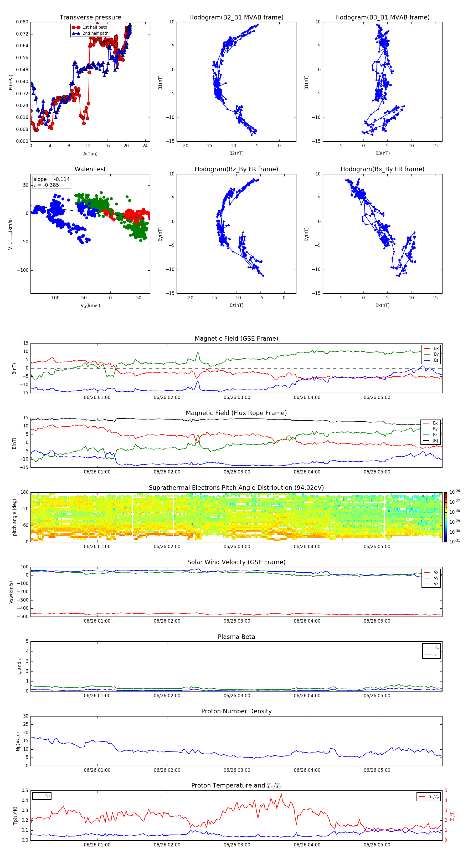
Task: Click '06/26 05:00' tick under proton temperature
Action: pyautogui.click(x=377, y=845)
